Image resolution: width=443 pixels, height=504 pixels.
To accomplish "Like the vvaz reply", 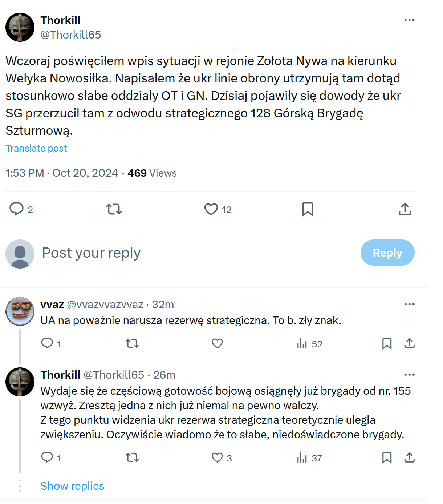I will click(217, 343).
